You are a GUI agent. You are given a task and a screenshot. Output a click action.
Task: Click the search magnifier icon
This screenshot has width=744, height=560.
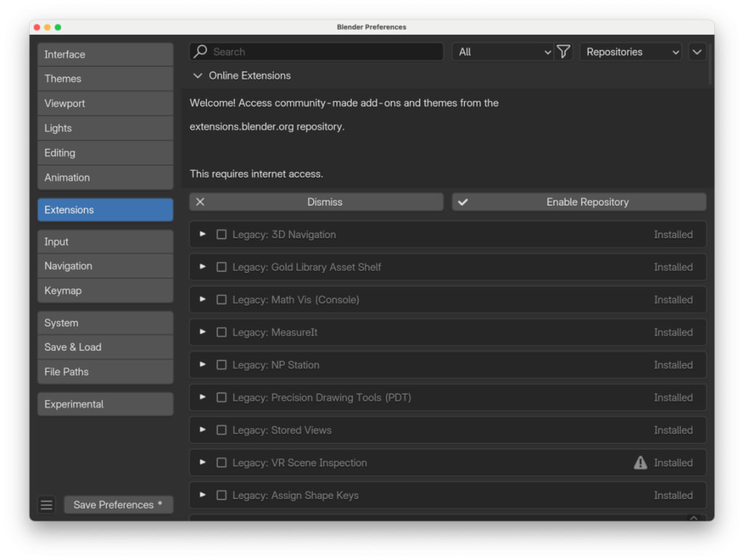tap(201, 52)
